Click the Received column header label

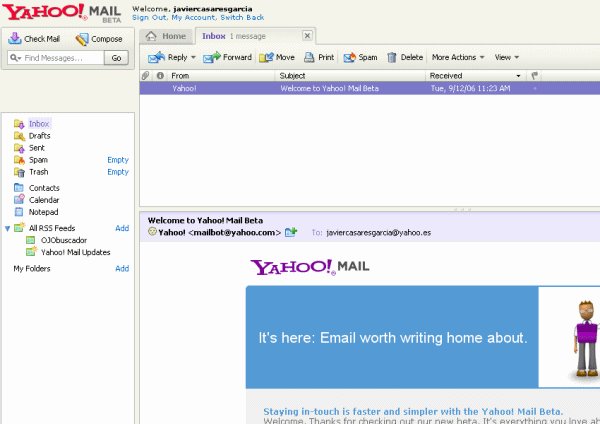click(x=446, y=76)
